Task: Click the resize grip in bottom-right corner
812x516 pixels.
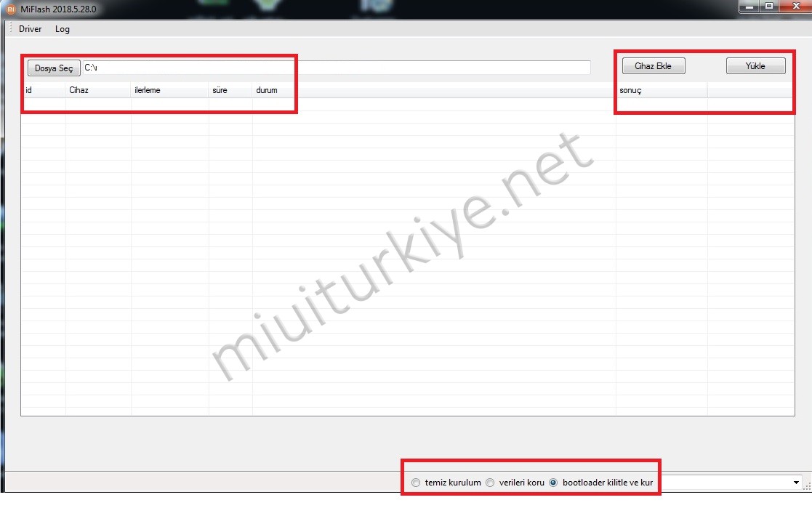Action: point(806,487)
